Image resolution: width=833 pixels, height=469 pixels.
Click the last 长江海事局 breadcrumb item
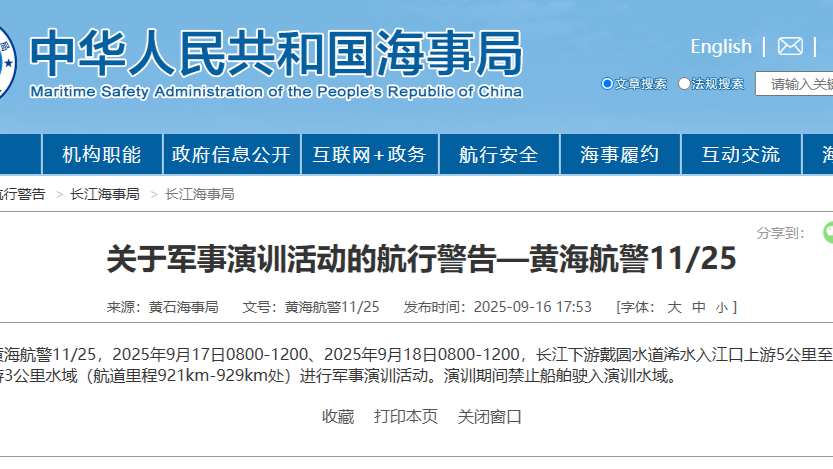tap(199, 194)
